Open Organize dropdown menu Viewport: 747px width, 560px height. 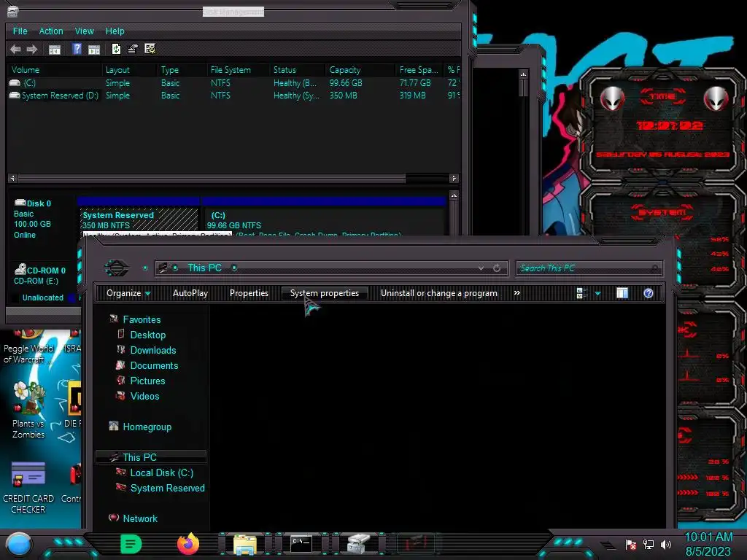[x=128, y=293]
